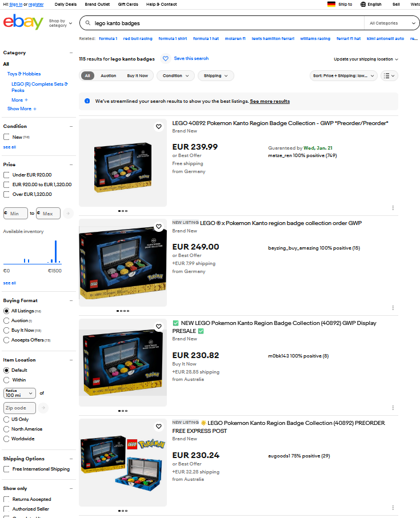Click the register link
Image resolution: width=420 pixels, height=518 pixels.
click(36, 5)
